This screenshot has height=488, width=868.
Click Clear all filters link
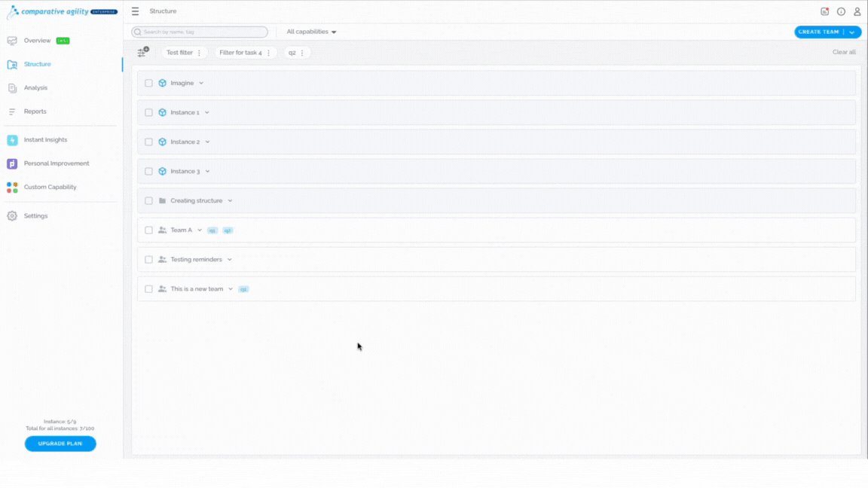(844, 52)
